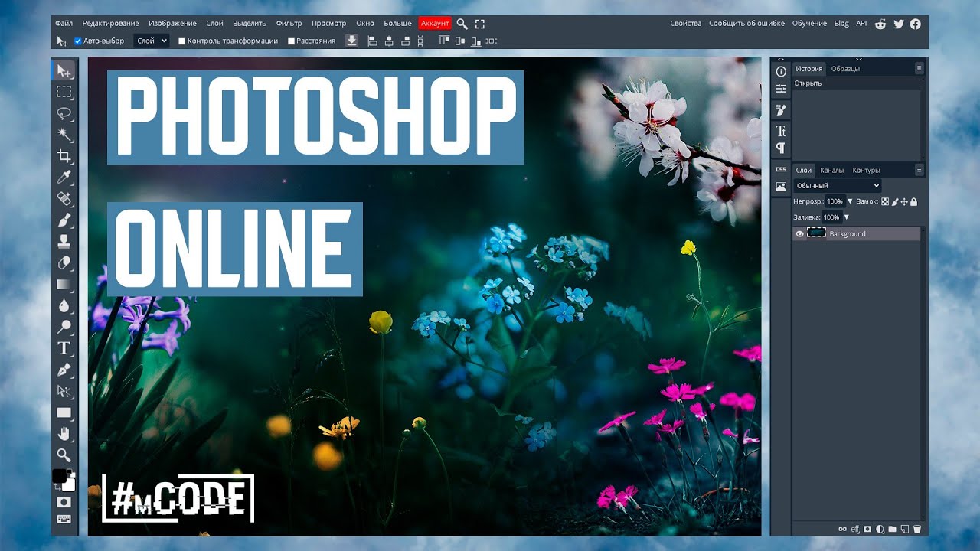This screenshot has width=980, height=551.
Task: Activate the Magic Wand tool
Action: [64, 135]
